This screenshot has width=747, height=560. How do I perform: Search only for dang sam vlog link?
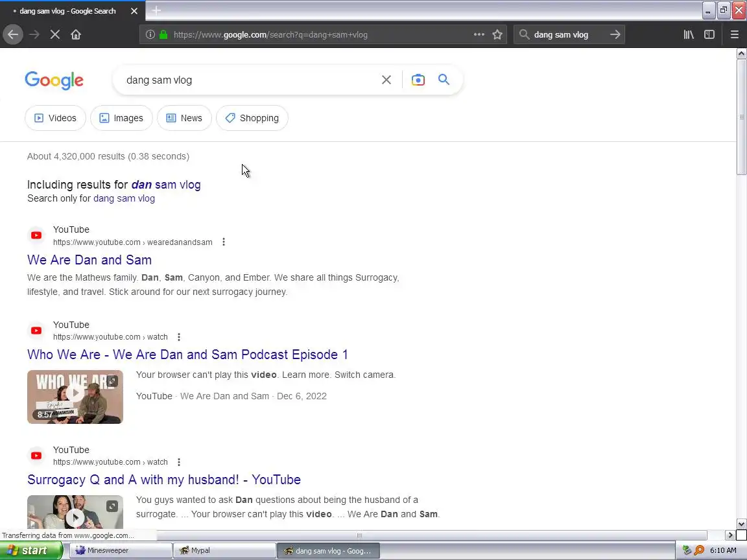(x=124, y=198)
